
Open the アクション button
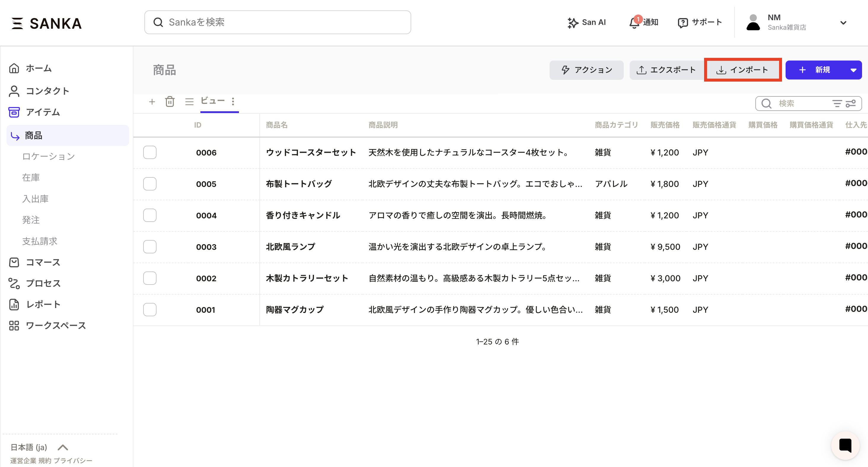[586, 70]
